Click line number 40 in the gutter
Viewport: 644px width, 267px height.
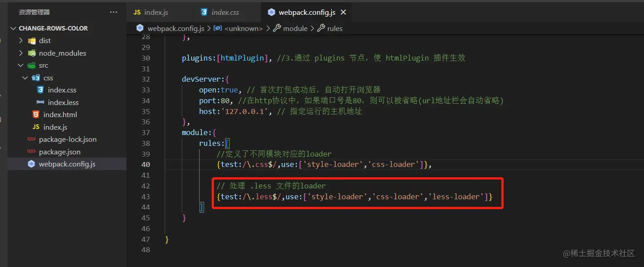146,164
